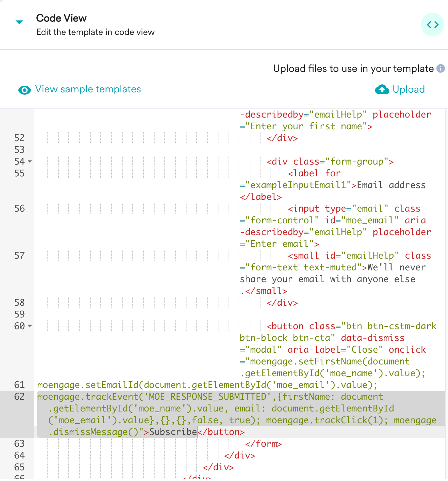
Task: Click the Code View heading
Action: (x=61, y=18)
